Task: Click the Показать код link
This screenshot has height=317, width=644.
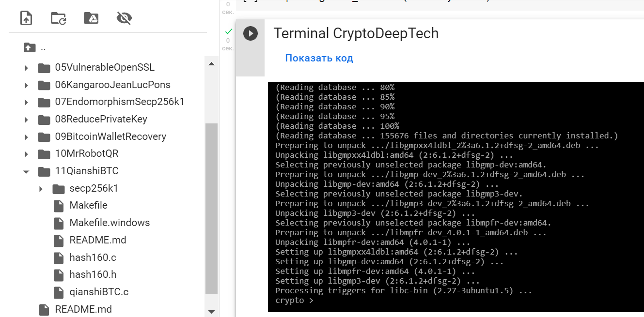Action: point(319,58)
